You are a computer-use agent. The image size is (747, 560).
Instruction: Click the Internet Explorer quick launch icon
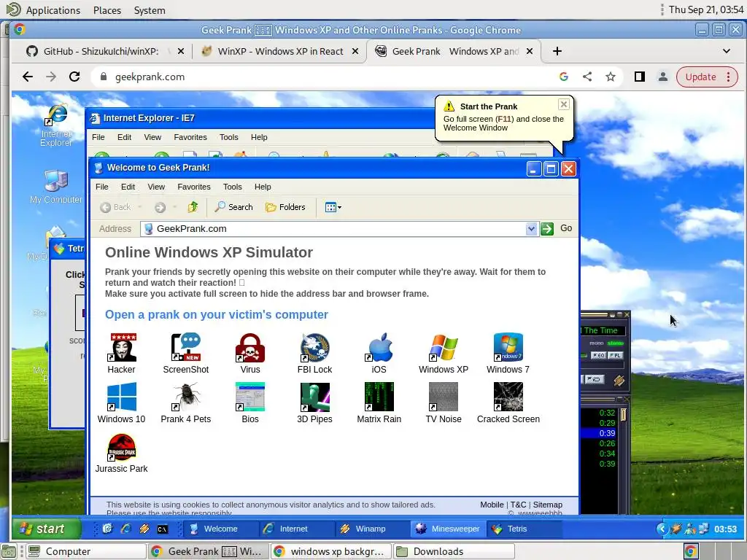[x=125, y=529]
